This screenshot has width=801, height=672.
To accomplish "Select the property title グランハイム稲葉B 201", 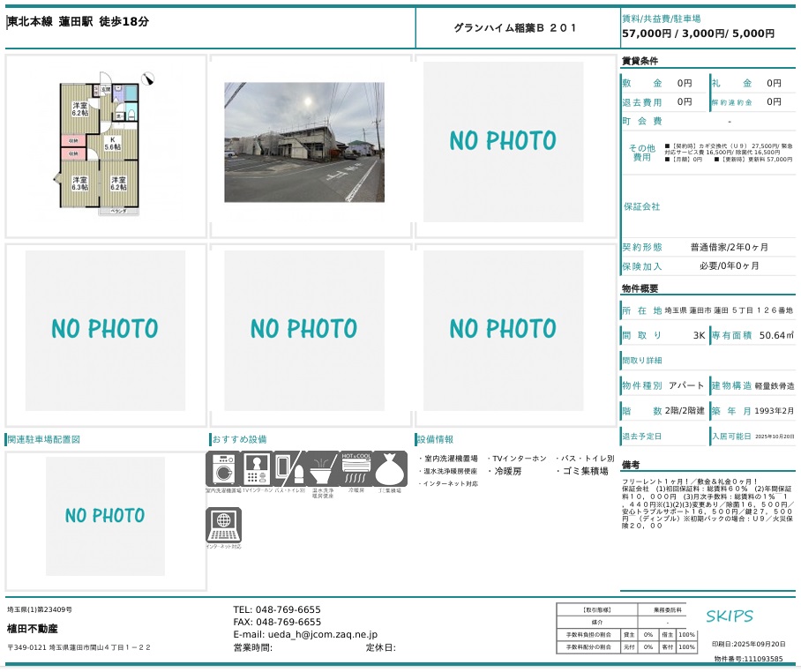I will click(516, 28).
